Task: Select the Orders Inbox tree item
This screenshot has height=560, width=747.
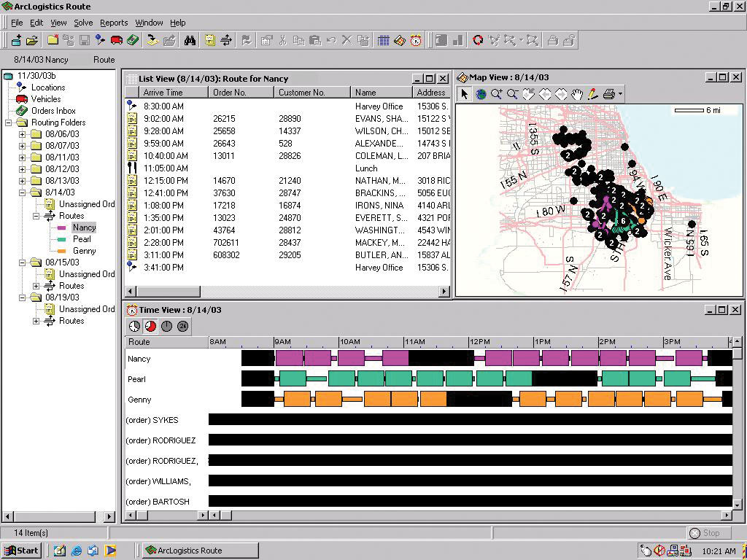Action: pyautogui.click(x=53, y=111)
